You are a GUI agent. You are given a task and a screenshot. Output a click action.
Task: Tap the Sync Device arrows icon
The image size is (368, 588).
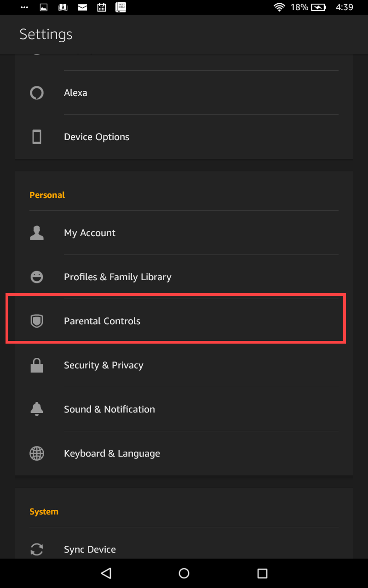coord(37,549)
